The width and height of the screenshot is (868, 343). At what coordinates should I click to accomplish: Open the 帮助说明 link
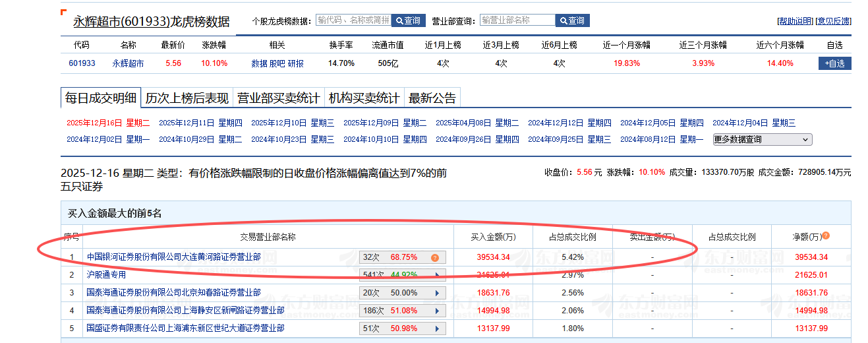point(795,21)
